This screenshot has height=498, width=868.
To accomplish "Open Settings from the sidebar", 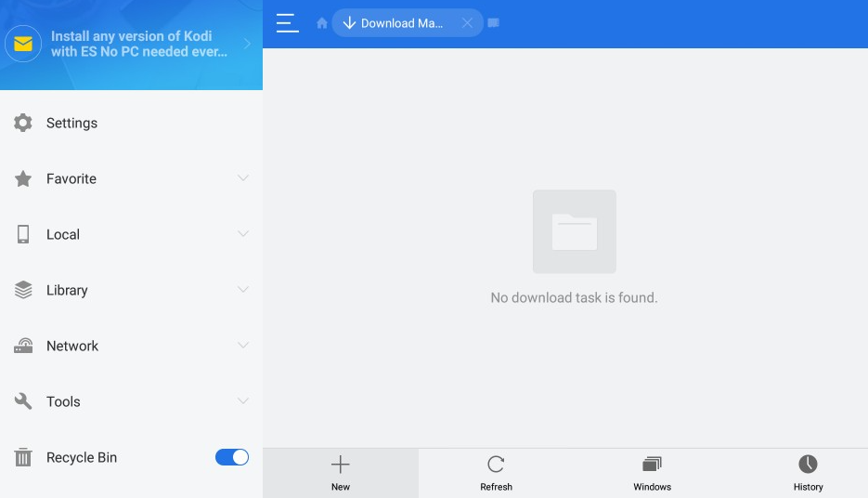I will point(71,123).
